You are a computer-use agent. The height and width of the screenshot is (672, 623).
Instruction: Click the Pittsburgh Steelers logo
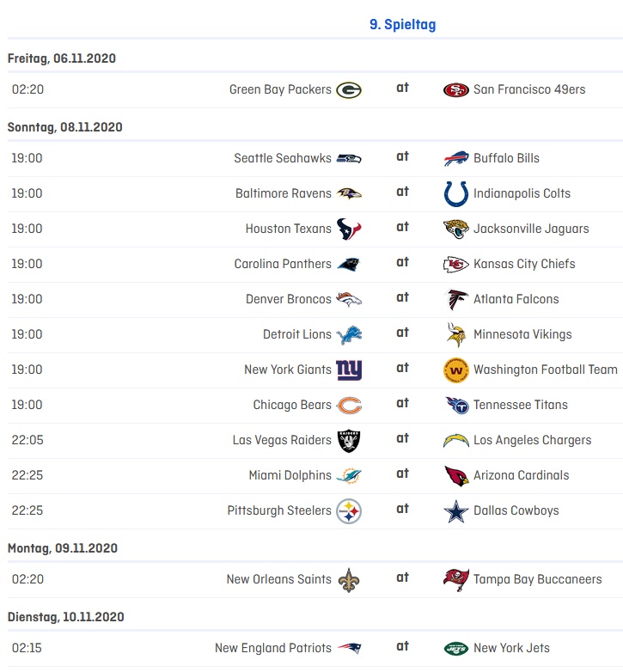pos(349,510)
